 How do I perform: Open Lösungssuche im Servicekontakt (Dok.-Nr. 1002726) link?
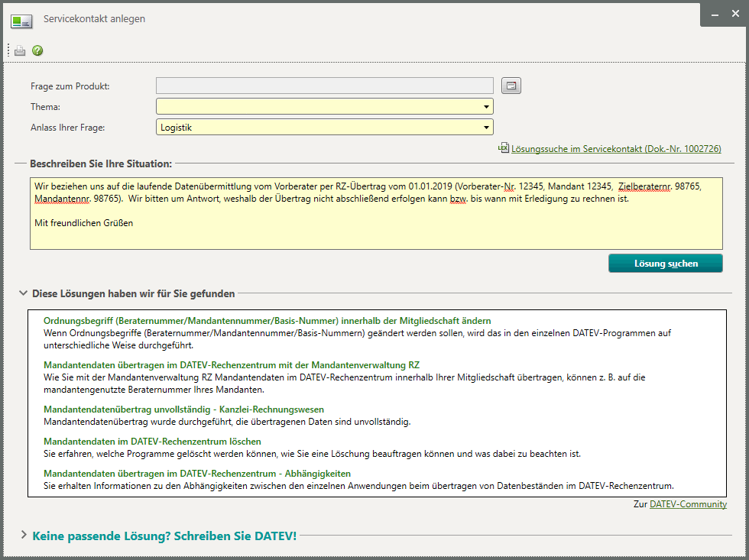(616, 149)
